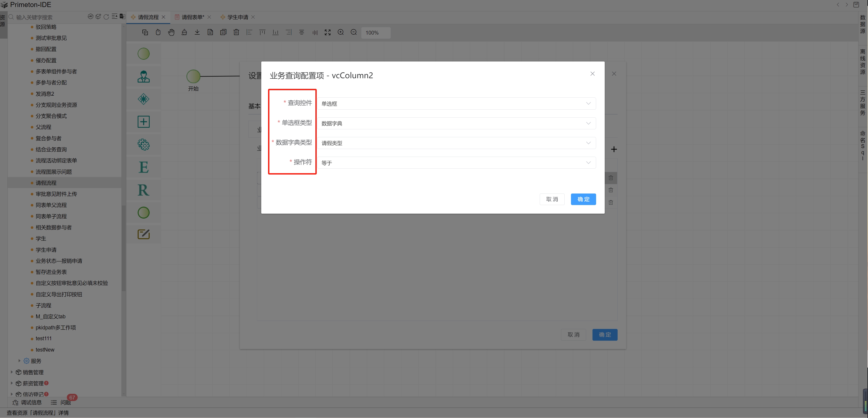Viewport: 868px width, 418px height.
Task: Click the zoom out magnifier icon
Action: (353, 32)
